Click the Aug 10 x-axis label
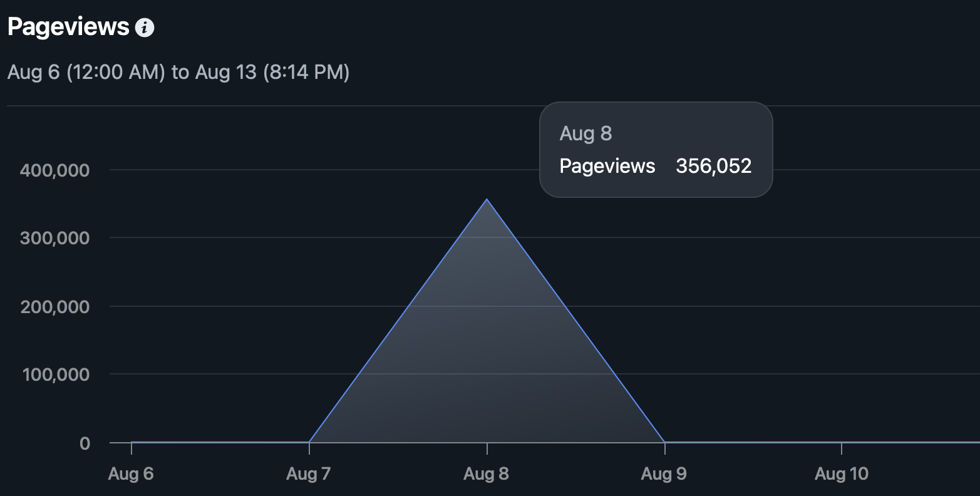Screen dimensions: 980x496 pos(842,474)
